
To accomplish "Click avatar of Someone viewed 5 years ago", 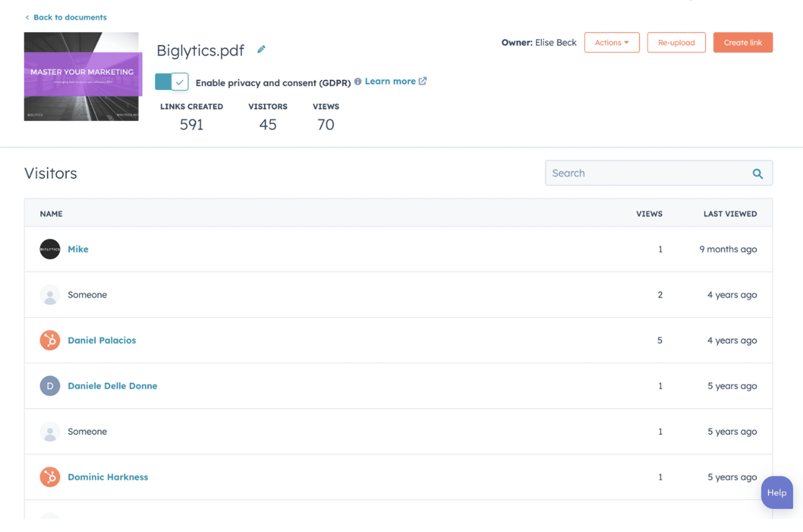I will point(50,432).
